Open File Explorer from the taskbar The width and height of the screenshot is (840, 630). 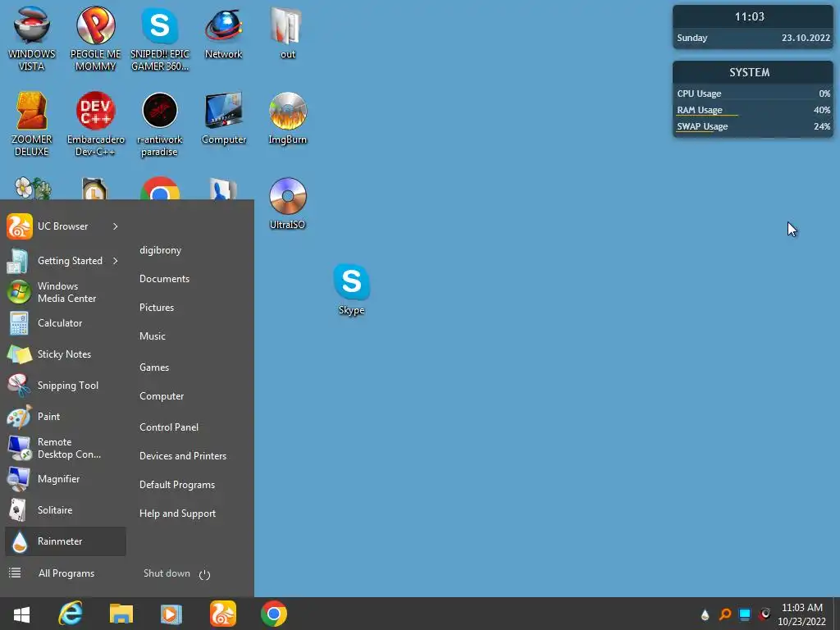121,614
